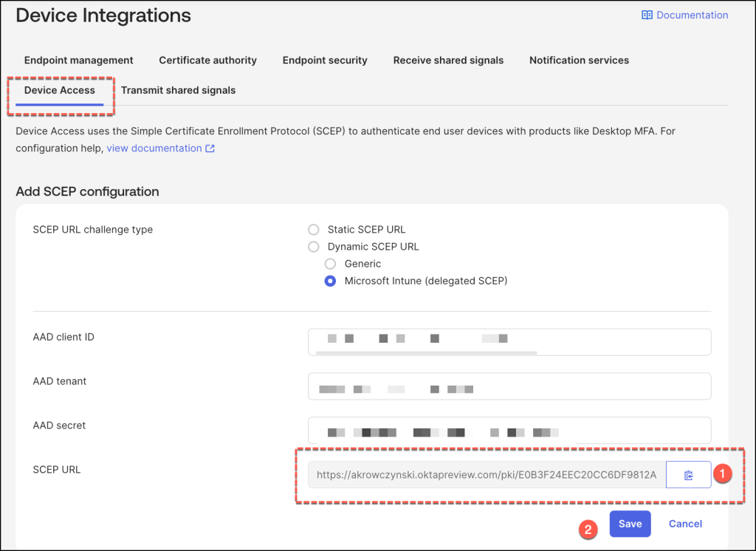Open Transmit shared signals tab
Image resolution: width=756 pixels, height=551 pixels.
coord(178,90)
